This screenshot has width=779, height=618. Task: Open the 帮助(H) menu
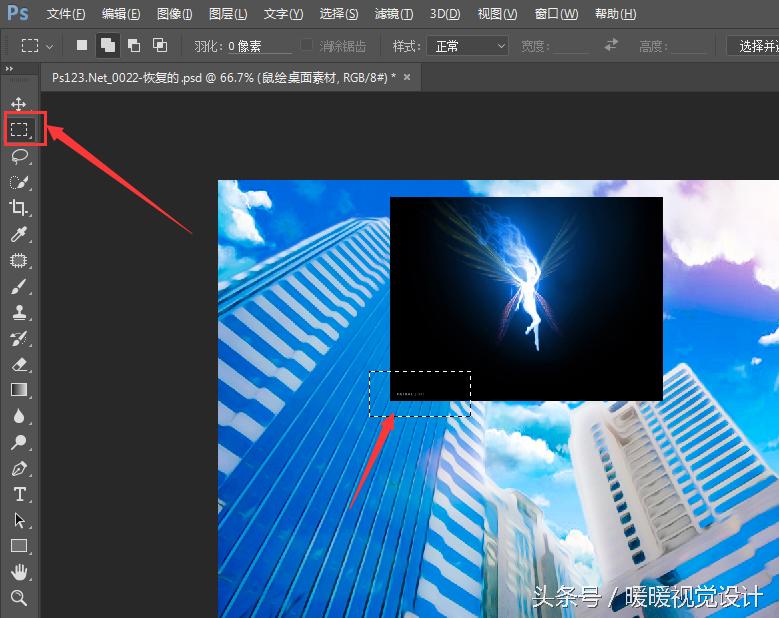pyautogui.click(x=615, y=14)
